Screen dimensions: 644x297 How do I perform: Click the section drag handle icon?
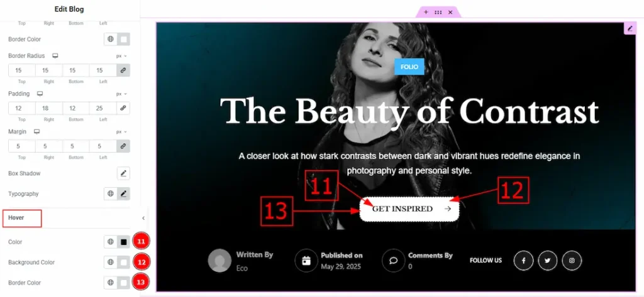[x=438, y=13]
